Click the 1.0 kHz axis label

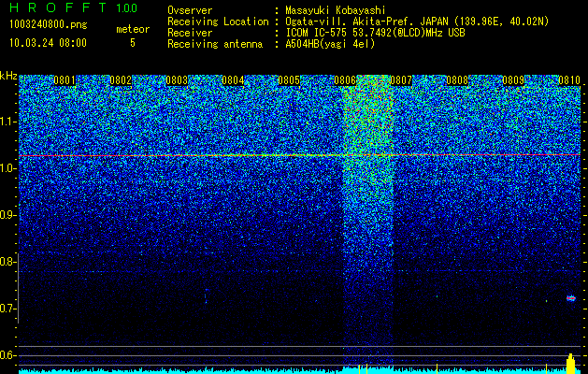(x=7, y=168)
